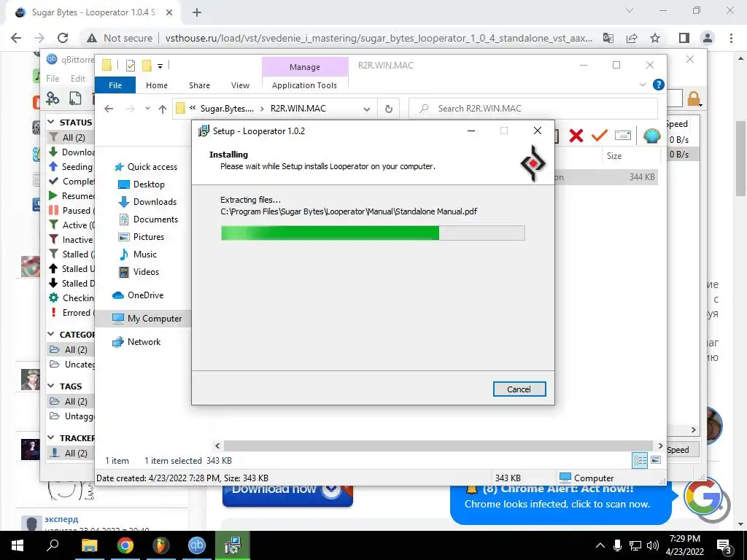Screen dimensions: 747x560
Task: Select Network in navigation pane
Action: click(136, 342)
